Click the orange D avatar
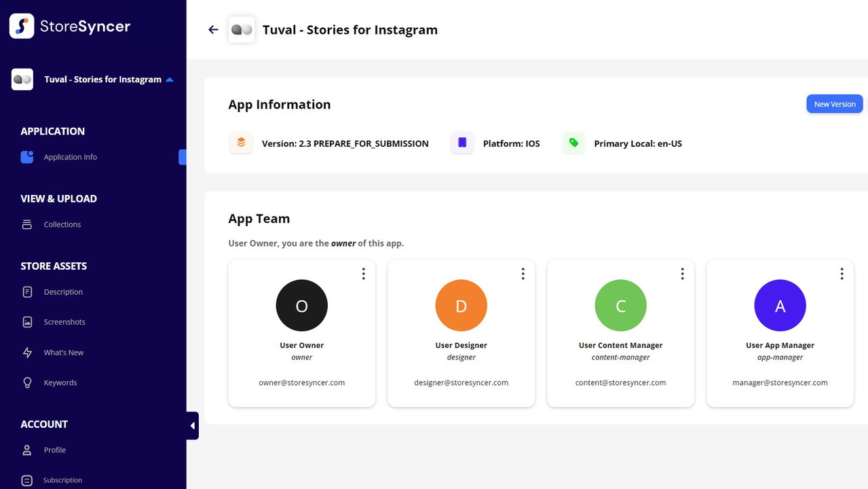Viewport: 868px width, 489px height. click(x=461, y=306)
